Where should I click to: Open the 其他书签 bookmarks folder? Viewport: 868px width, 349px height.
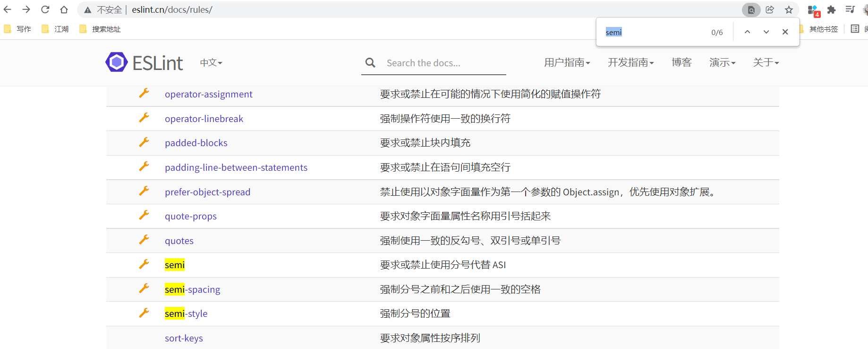point(819,29)
